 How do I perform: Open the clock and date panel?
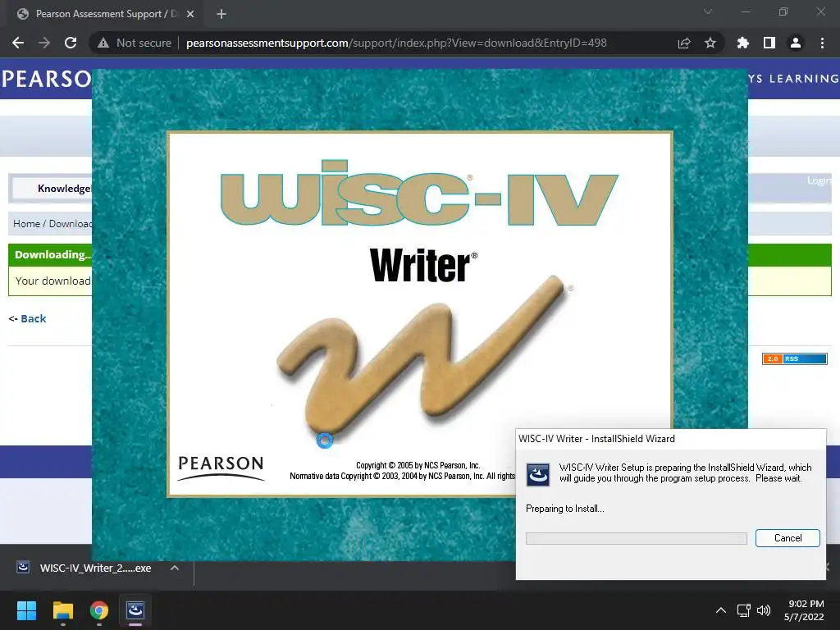[x=805, y=610]
